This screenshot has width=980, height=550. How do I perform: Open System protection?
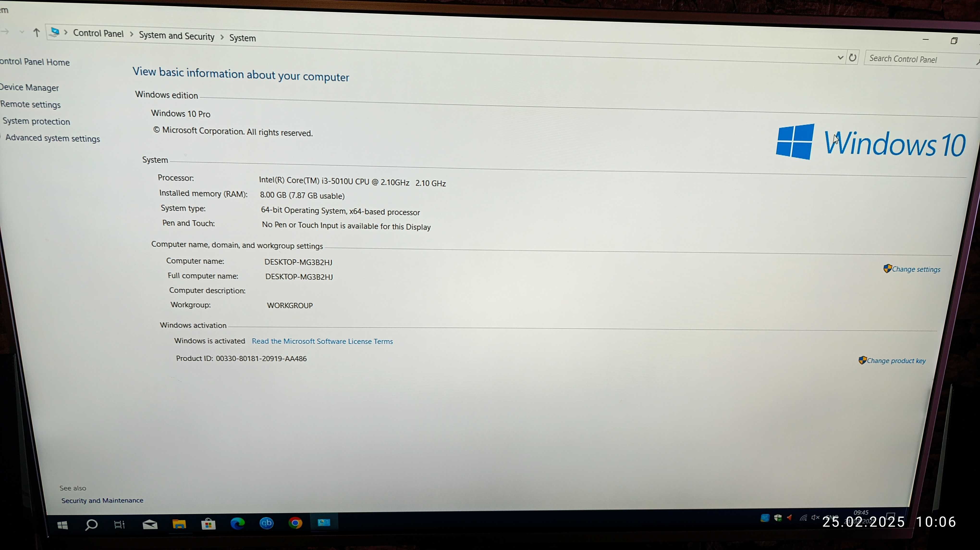pos(36,121)
